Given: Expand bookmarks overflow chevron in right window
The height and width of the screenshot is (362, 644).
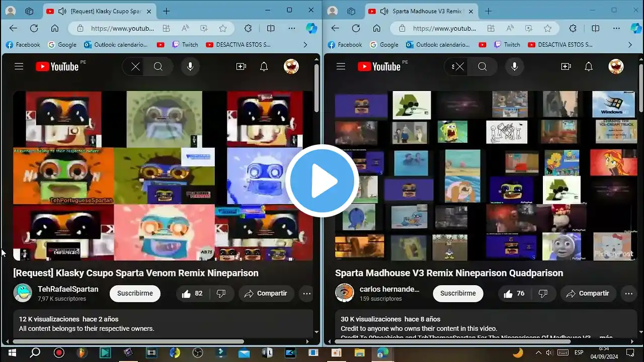Looking at the screenshot, I should 630,45.
